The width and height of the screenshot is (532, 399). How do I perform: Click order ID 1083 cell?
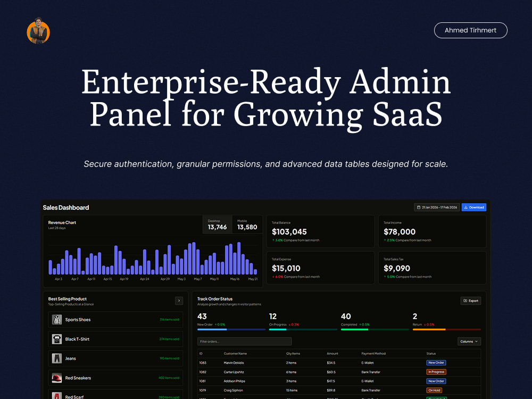point(203,363)
